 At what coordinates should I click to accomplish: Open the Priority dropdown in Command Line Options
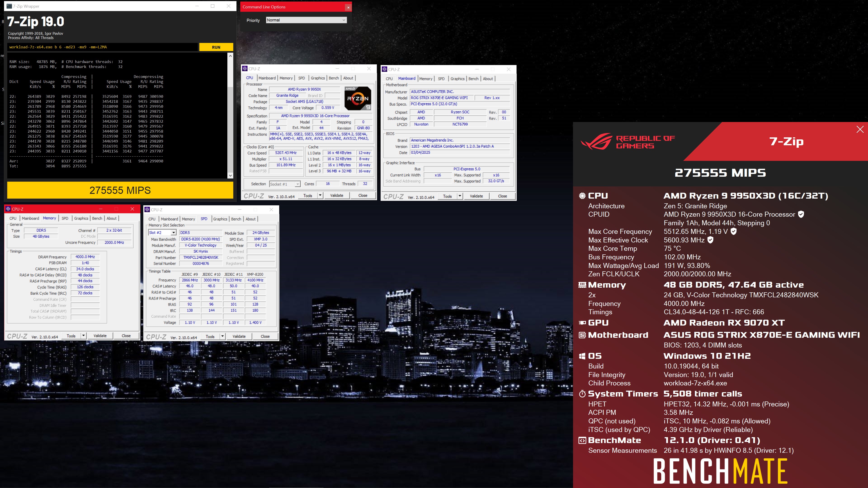point(306,20)
